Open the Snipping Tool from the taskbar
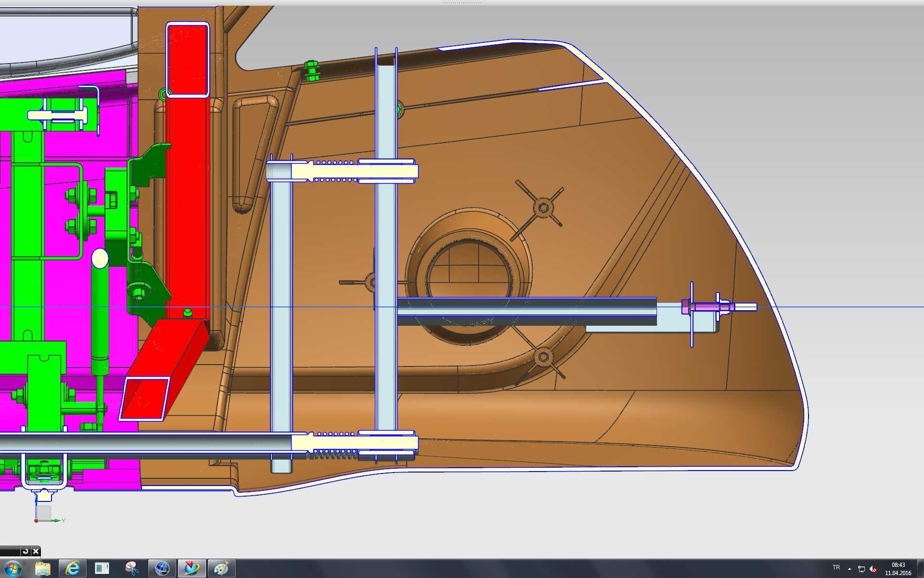This screenshot has width=924, height=578. (132, 568)
